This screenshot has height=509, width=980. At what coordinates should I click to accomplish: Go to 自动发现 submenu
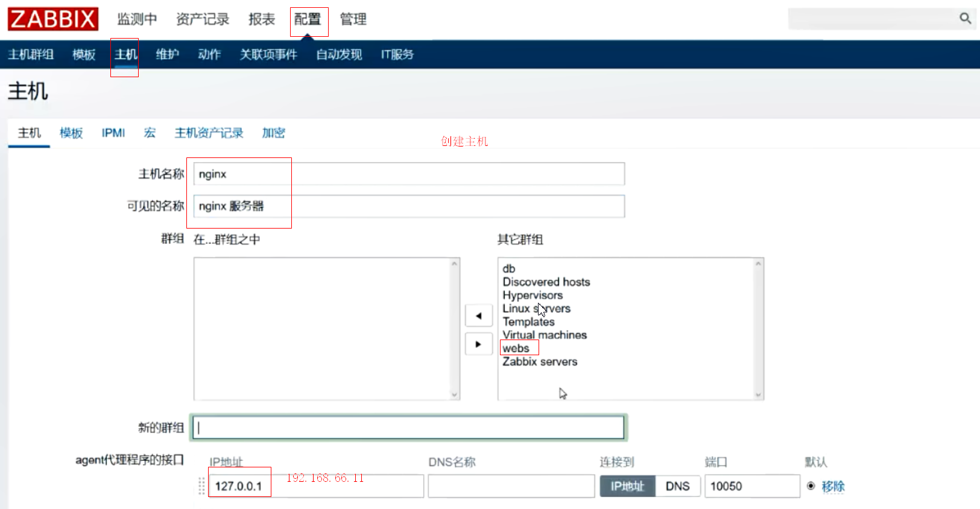click(339, 54)
